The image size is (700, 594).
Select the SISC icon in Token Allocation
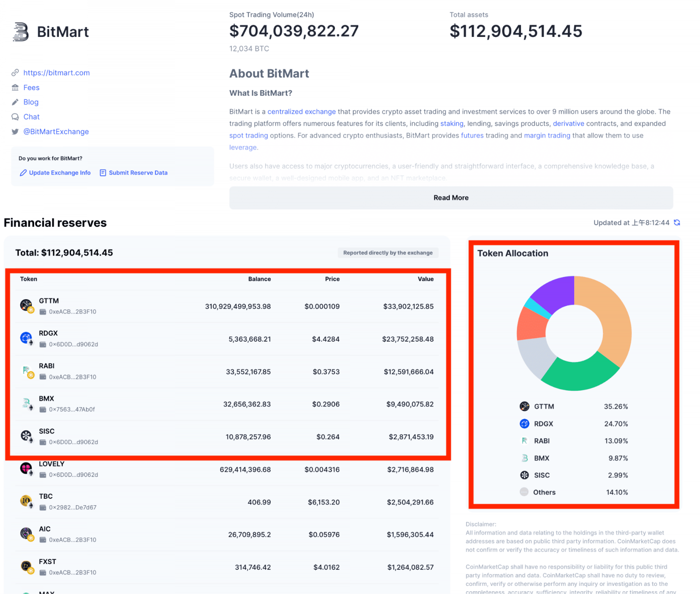coord(524,475)
